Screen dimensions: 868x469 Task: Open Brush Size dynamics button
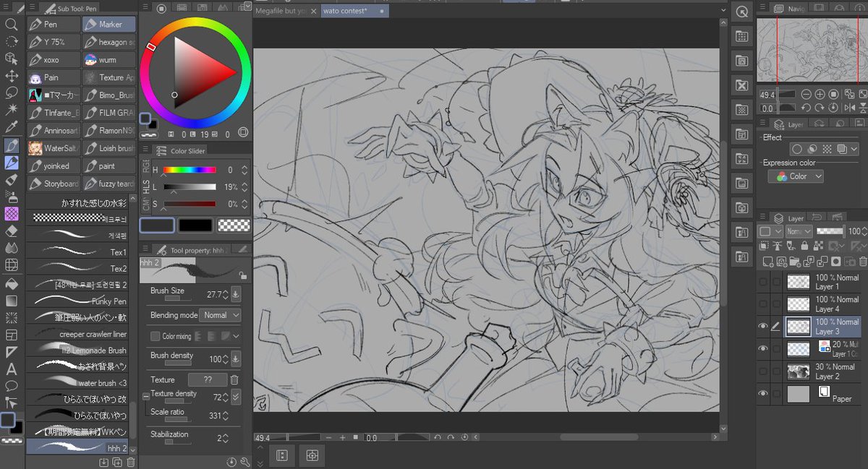pos(236,295)
